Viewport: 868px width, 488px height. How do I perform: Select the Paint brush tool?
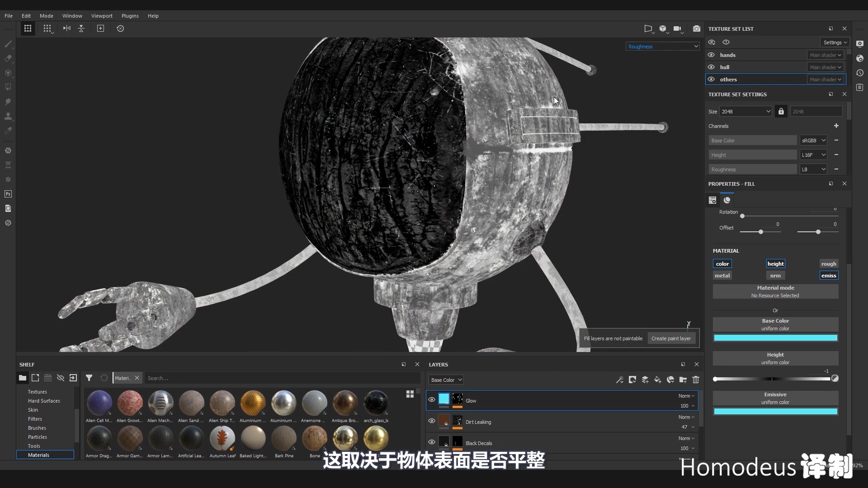tap(8, 44)
